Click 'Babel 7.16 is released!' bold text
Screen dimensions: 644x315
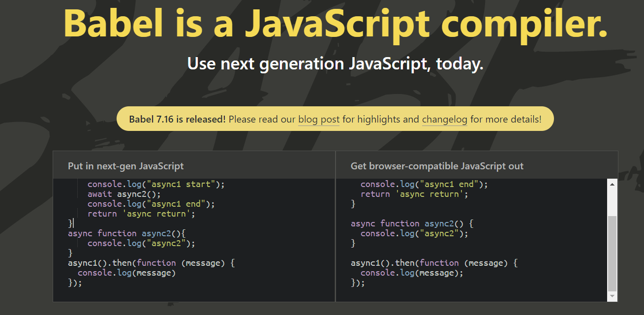point(177,119)
